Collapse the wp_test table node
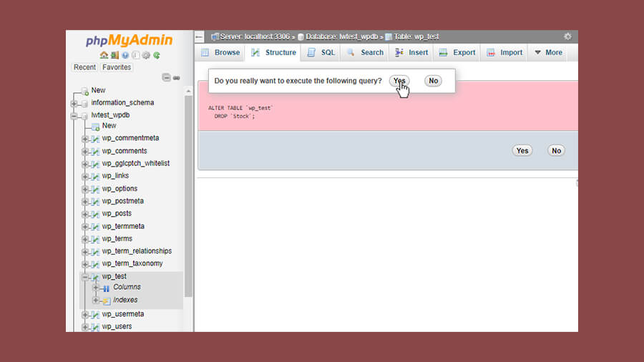The width and height of the screenshot is (644, 362). (x=85, y=277)
